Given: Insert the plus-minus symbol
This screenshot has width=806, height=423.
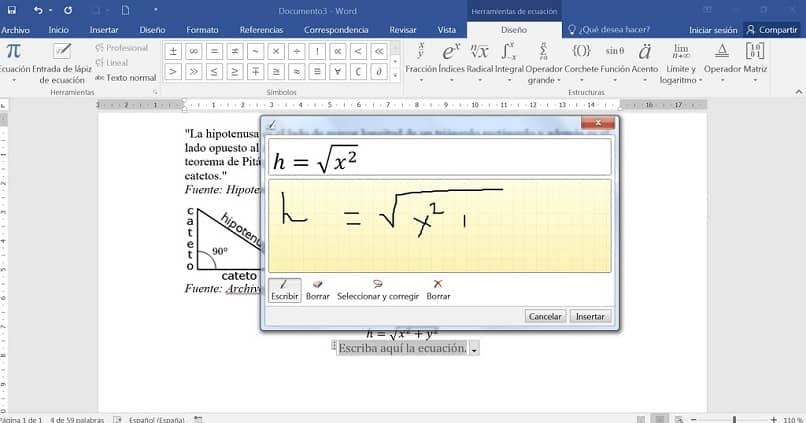Looking at the screenshot, I should 173,51.
